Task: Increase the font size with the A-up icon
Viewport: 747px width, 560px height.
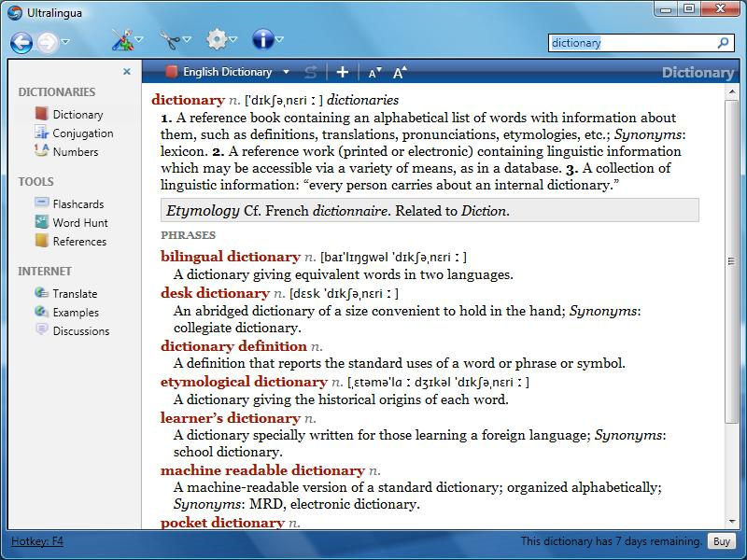Action: click(x=401, y=70)
